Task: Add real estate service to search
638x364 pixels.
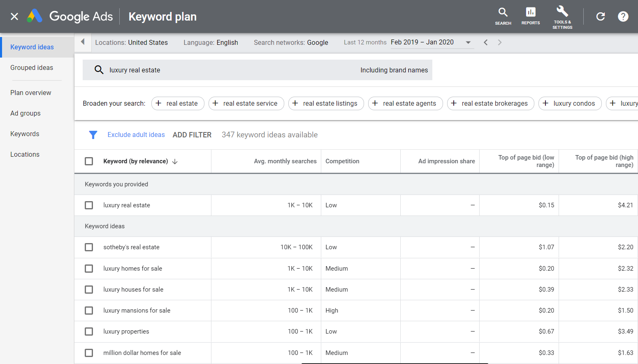Action: (x=246, y=103)
